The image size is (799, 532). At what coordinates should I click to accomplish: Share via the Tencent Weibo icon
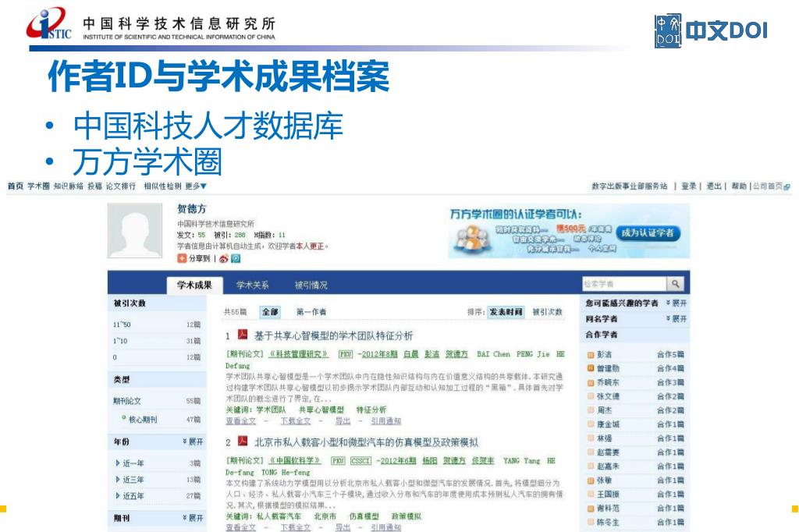click(x=236, y=259)
